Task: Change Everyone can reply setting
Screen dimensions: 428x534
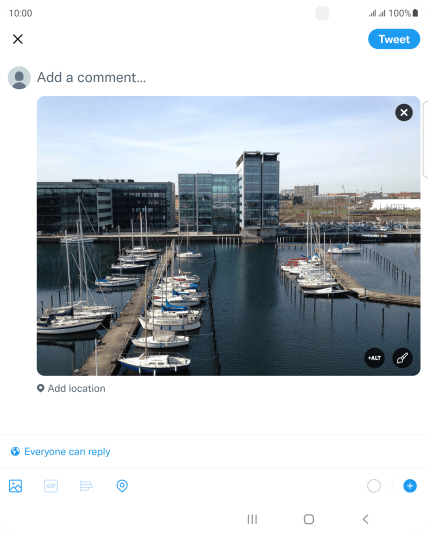Action: point(67,452)
